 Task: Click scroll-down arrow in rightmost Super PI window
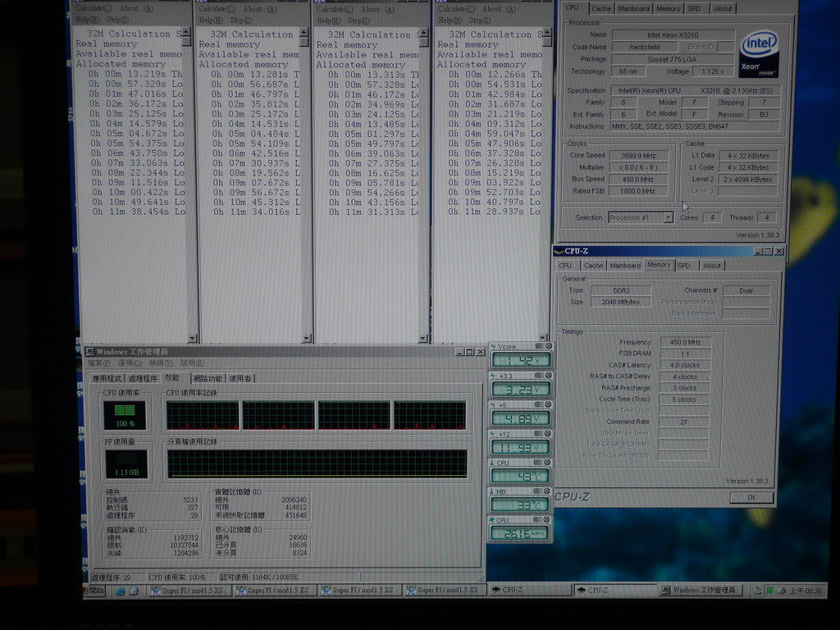pos(543,337)
